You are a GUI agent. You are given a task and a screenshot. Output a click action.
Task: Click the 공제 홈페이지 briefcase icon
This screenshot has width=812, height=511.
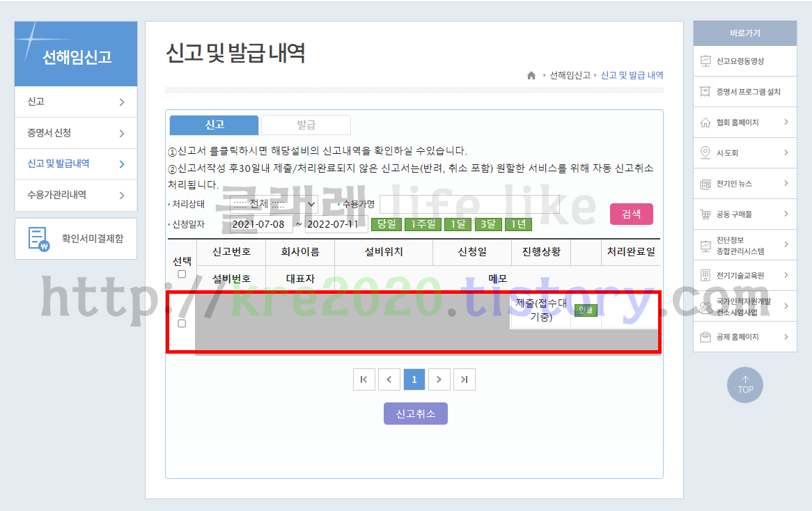point(705,337)
